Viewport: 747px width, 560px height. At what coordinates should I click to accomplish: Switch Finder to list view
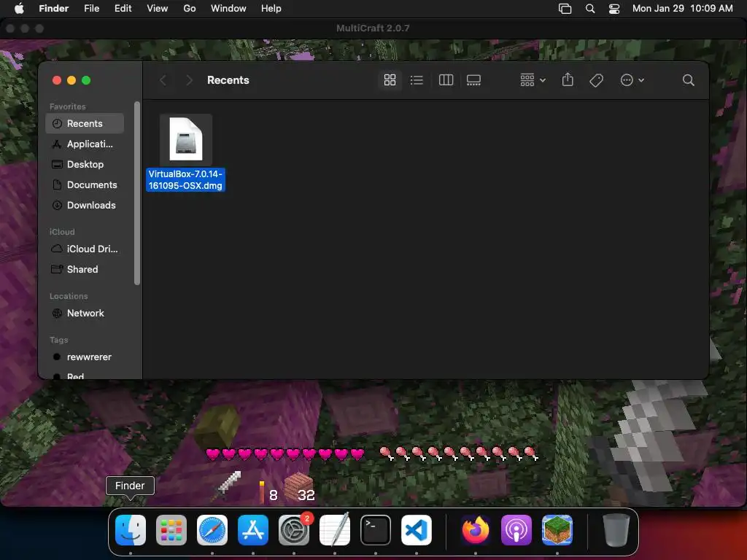click(417, 80)
